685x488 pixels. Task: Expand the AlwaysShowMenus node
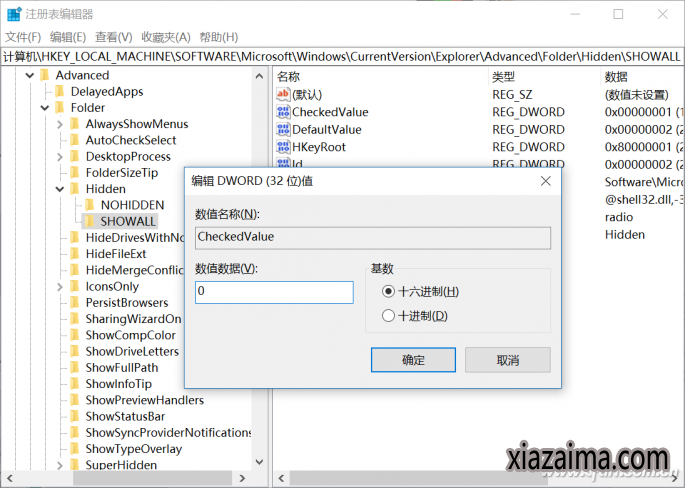pos(60,125)
